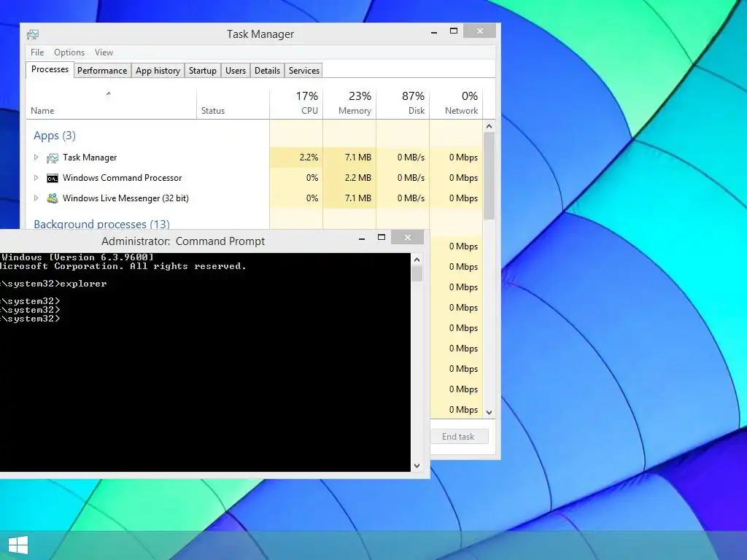This screenshot has width=747, height=560.
Task: Click the Windows Live Messenger icon
Action: click(53, 198)
